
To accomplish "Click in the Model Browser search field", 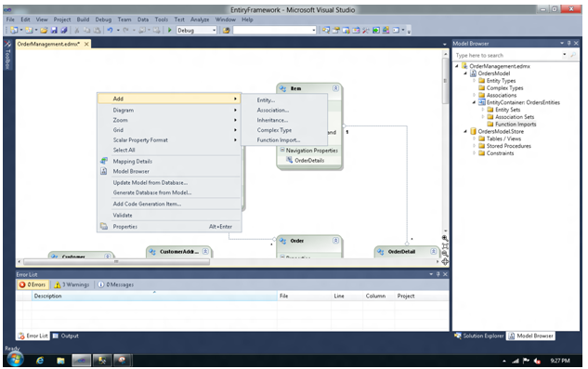I will click(507, 55).
